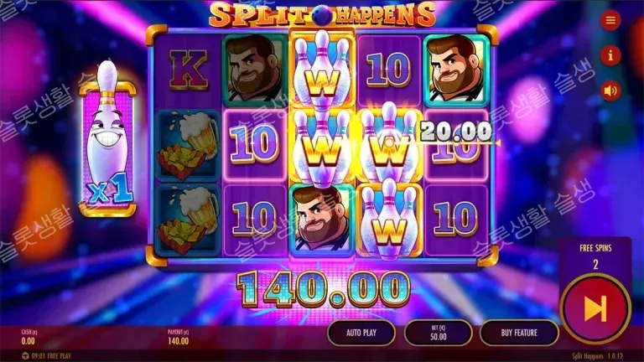The image size is (644, 362).
Task: Click the beer and nachos symbol in middle row
Action: point(189,144)
